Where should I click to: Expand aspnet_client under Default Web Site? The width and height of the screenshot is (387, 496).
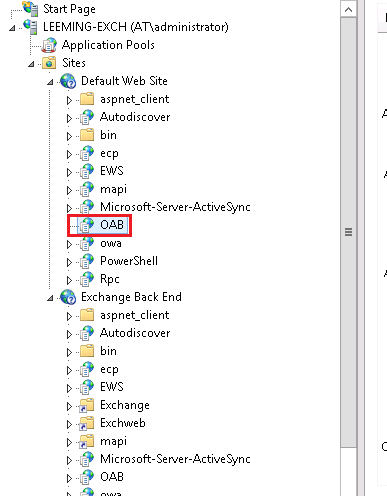(x=69, y=100)
